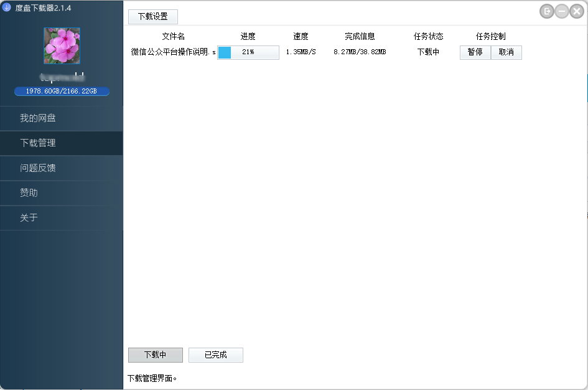Switch to 已完成 tab
Screen dimensions: 588x390
click(x=216, y=354)
